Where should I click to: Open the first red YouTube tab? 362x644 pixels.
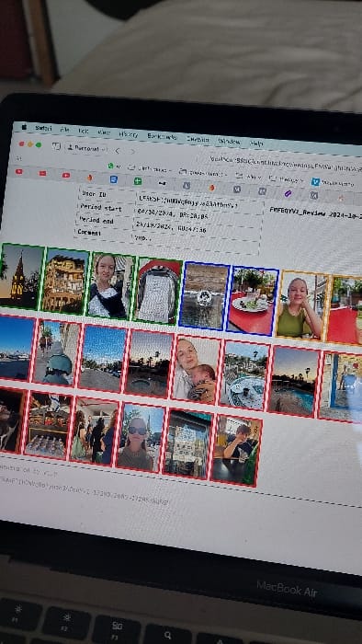click(19, 172)
